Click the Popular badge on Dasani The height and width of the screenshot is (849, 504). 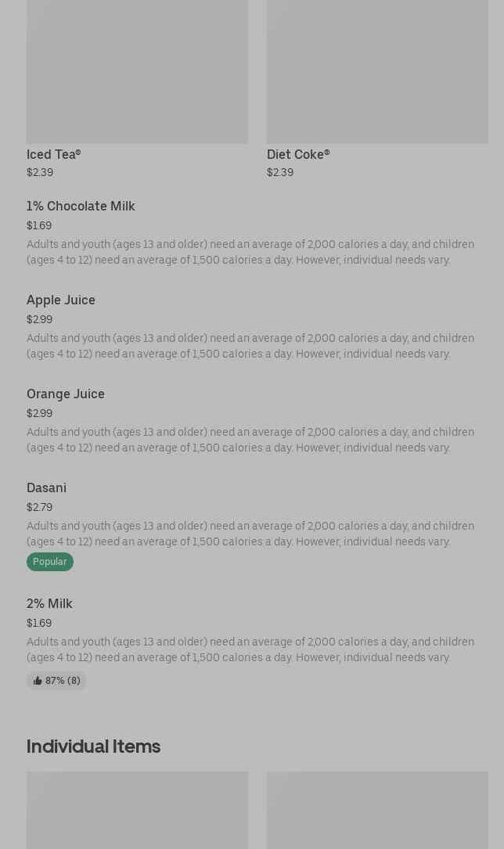(x=49, y=562)
